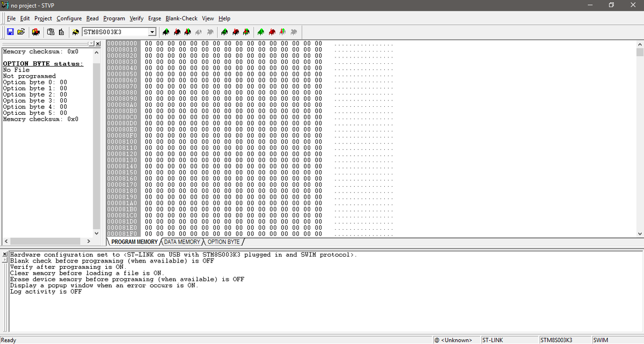Image resolution: width=644 pixels, height=344 pixels.
Task: Click 'Not programmed' status text
Action: (29, 76)
